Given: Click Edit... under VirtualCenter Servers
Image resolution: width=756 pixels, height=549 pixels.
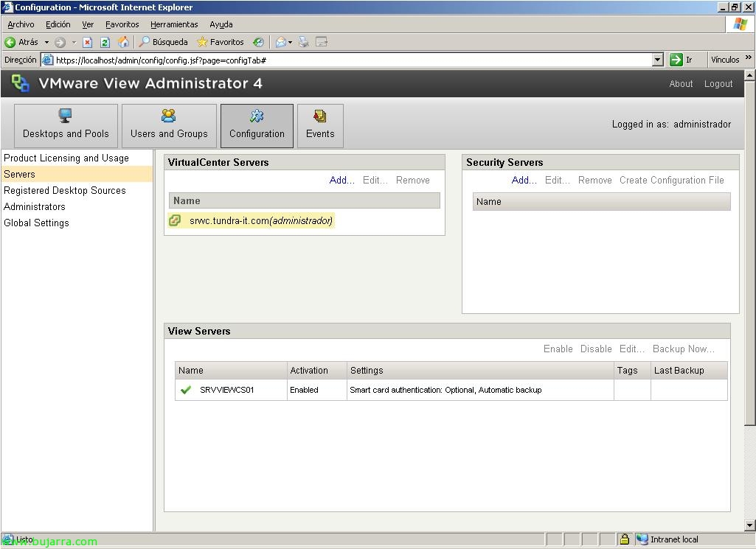Looking at the screenshot, I should click(x=375, y=180).
